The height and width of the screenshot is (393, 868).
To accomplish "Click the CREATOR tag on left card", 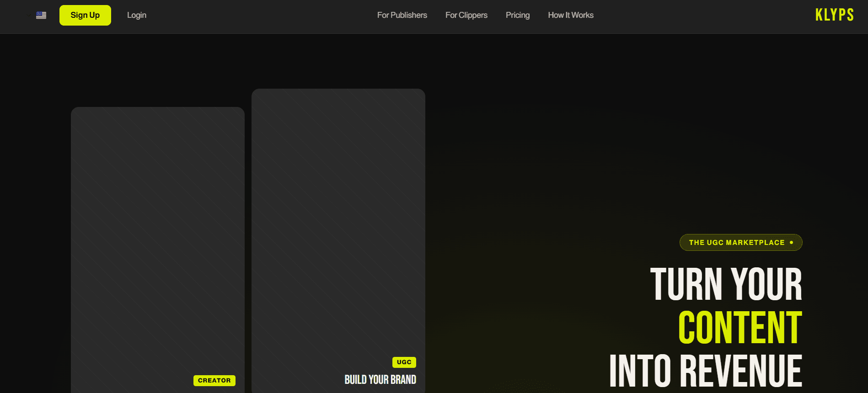I will [x=214, y=380].
